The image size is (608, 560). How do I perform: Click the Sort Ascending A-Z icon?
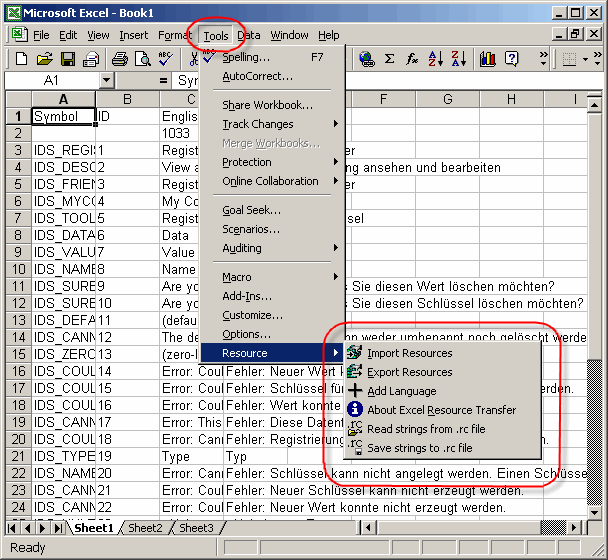pyautogui.click(x=435, y=60)
